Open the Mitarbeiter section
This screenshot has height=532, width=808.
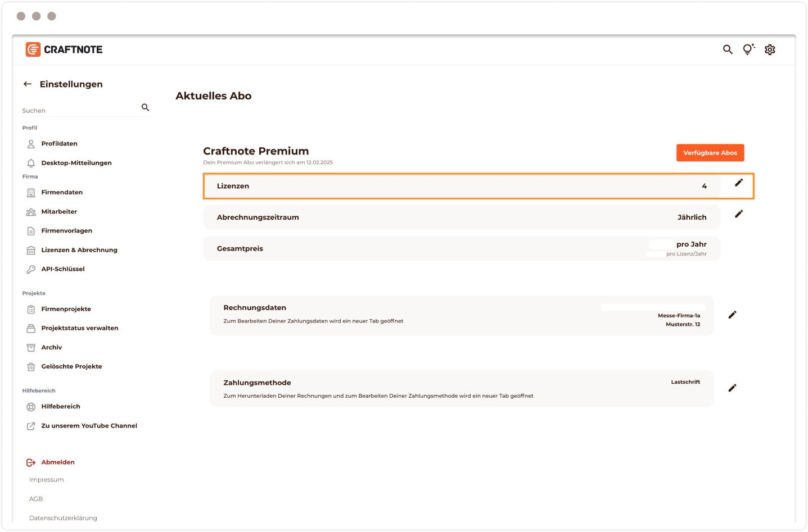pyautogui.click(x=59, y=212)
